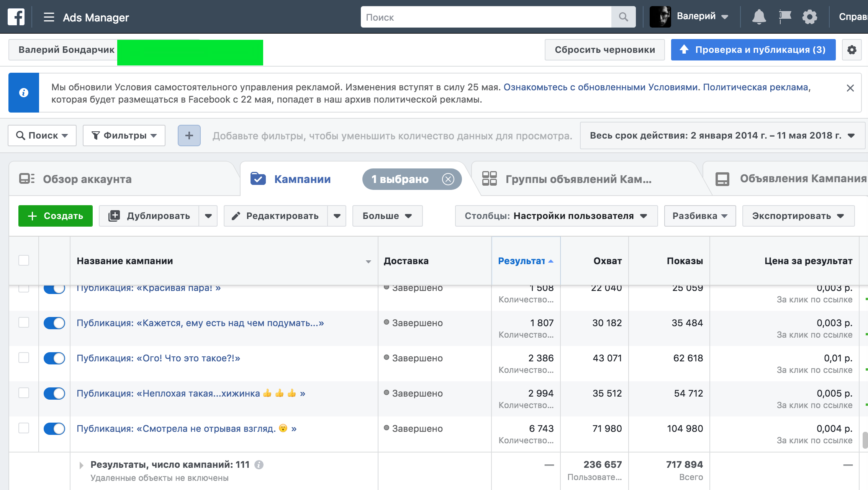
Task: Expand the Дублировать arrow options
Action: point(208,216)
